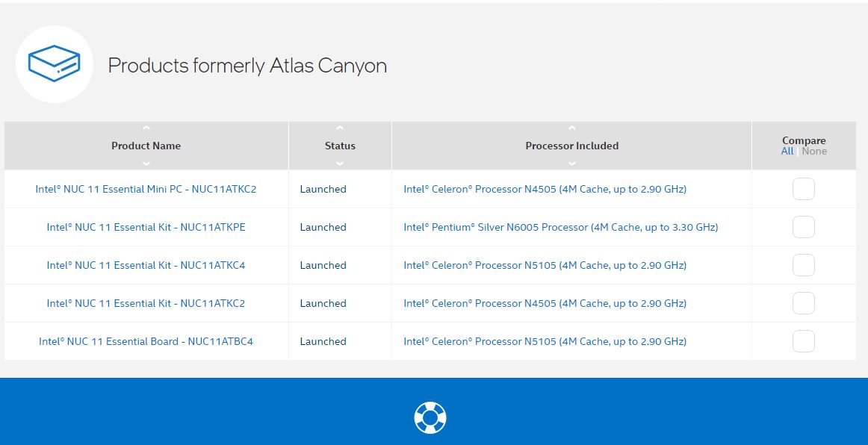This screenshot has height=445, width=868.
Task: Click the Product Name column header
Action: coord(146,146)
